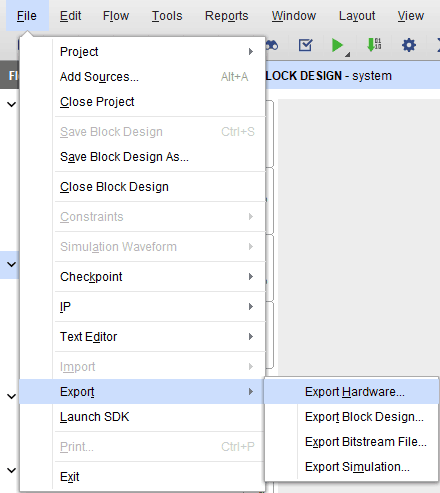Click the checkmark validate toolbar icon

point(305,45)
